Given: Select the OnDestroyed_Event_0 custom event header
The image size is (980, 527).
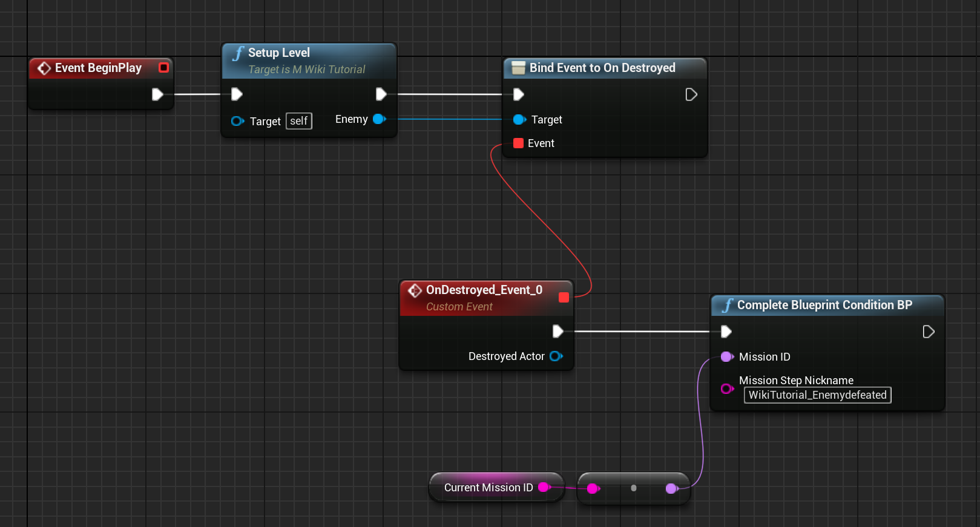Looking at the screenshot, I should click(486, 298).
